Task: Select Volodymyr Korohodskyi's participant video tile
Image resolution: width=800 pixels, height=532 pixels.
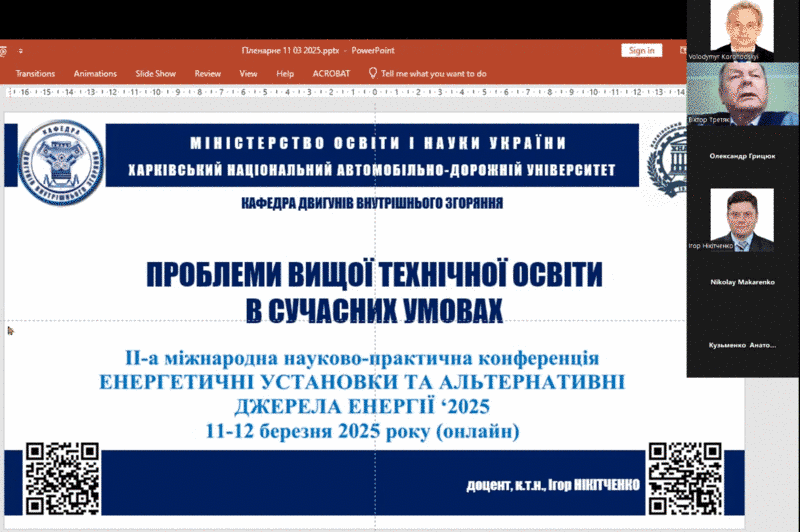Action: click(742, 31)
